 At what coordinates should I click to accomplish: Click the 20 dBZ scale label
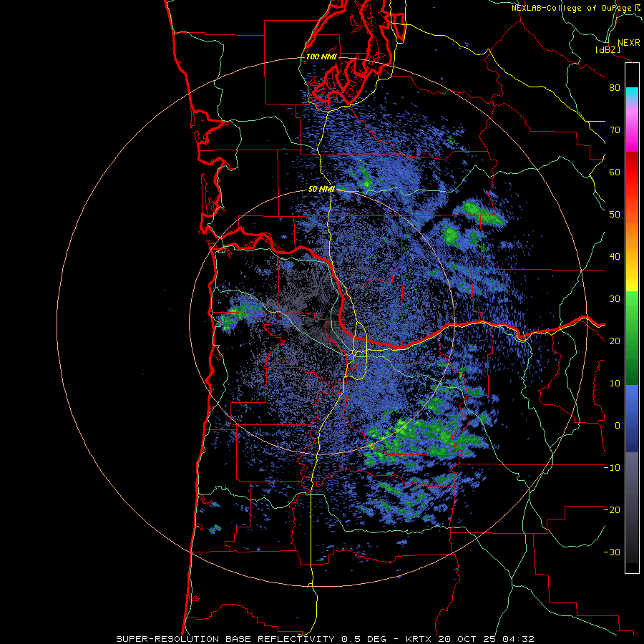coord(615,341)
